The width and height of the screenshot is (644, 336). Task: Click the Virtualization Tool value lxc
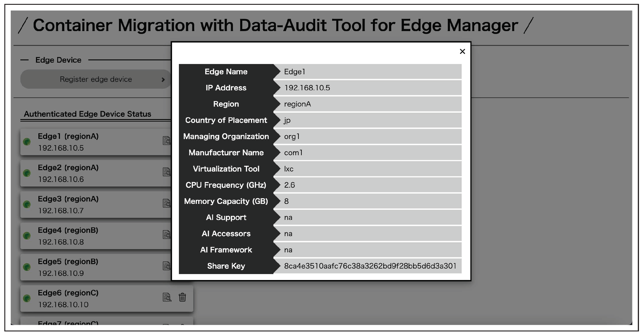pos(289,169)
